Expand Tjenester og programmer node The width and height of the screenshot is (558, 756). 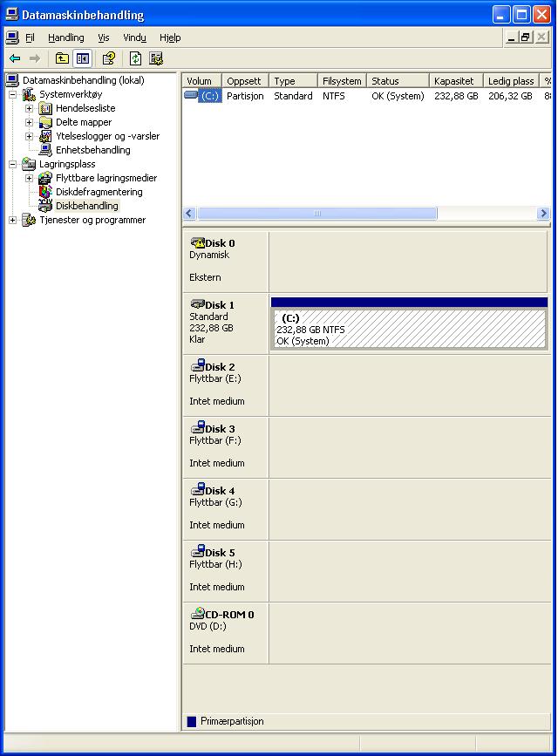(12, 221)
